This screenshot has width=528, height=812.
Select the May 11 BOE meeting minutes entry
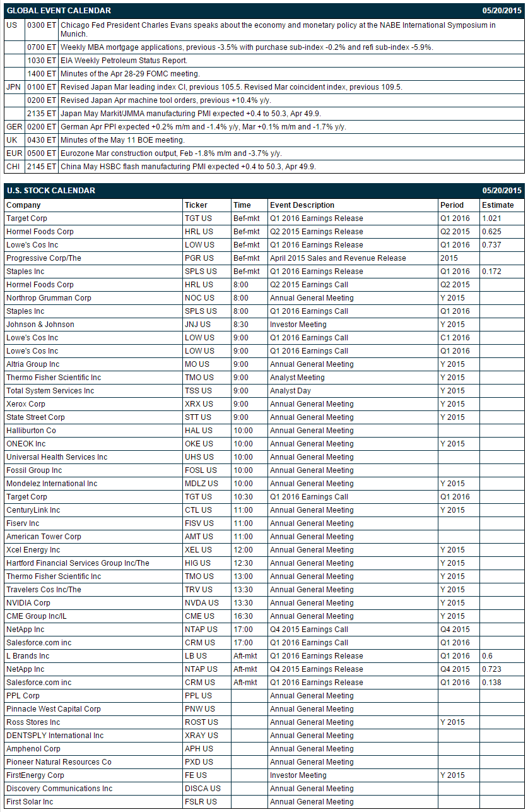pos(122,140)
